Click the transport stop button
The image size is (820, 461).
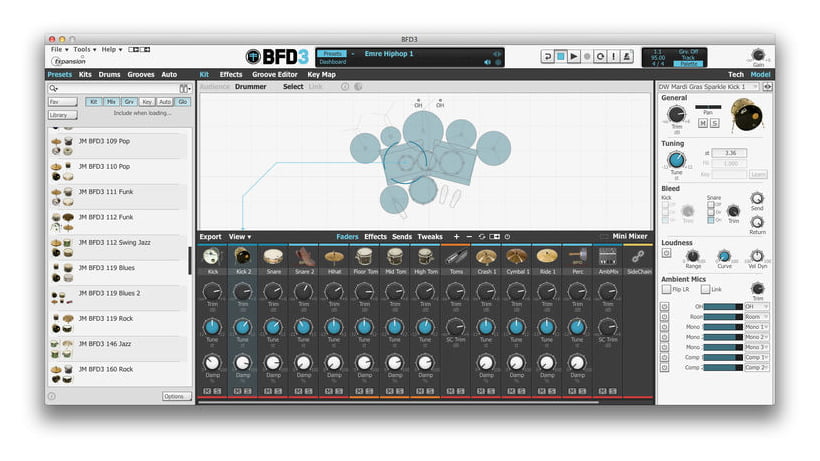pos(561,56)
